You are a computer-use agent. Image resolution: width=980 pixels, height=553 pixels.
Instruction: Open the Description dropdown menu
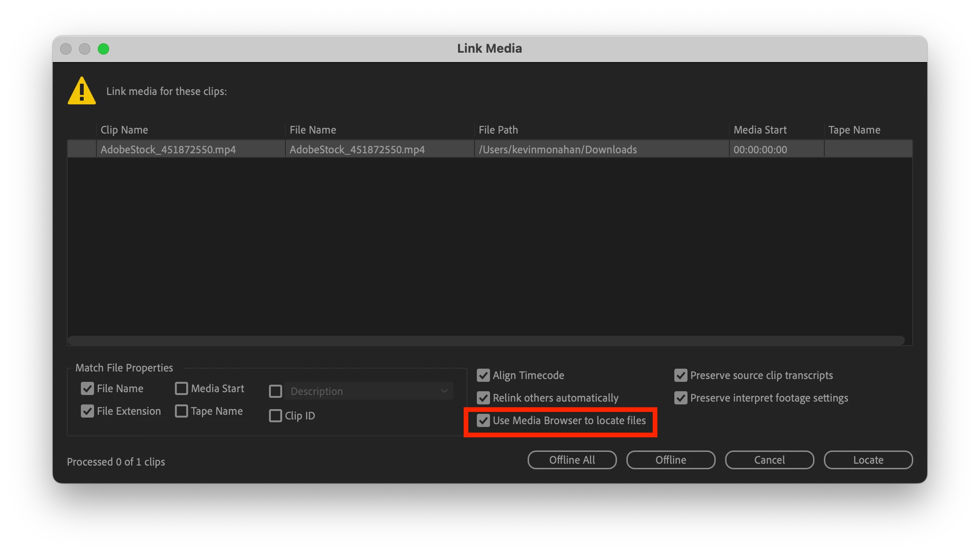click(369, 391)
